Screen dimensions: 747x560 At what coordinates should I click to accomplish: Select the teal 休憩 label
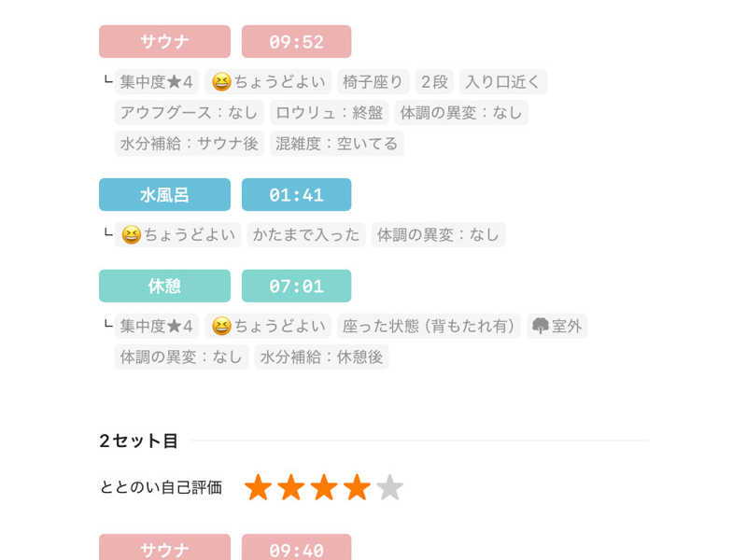(x=164, y=287)
